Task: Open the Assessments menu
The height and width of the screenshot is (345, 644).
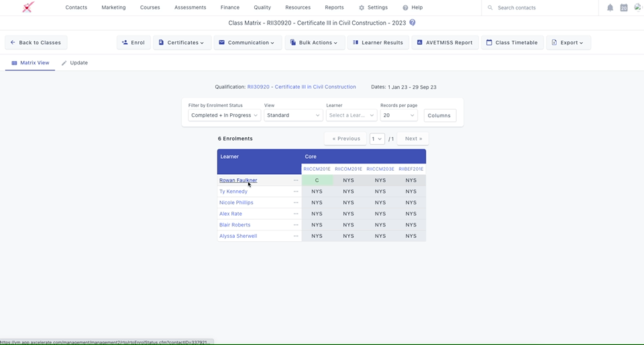Action: (x=190, y=7)
